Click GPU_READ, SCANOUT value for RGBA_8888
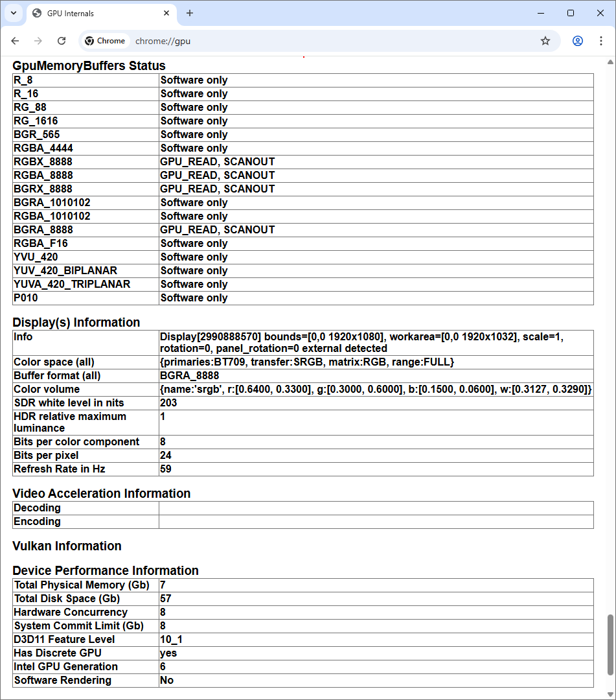 click(x=218, y=176)
